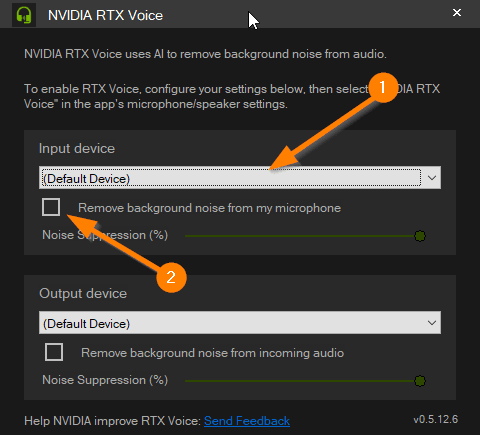Click the orange annotation badge numbered 2
Screen dimensions: 480x435
pos(171,277)
